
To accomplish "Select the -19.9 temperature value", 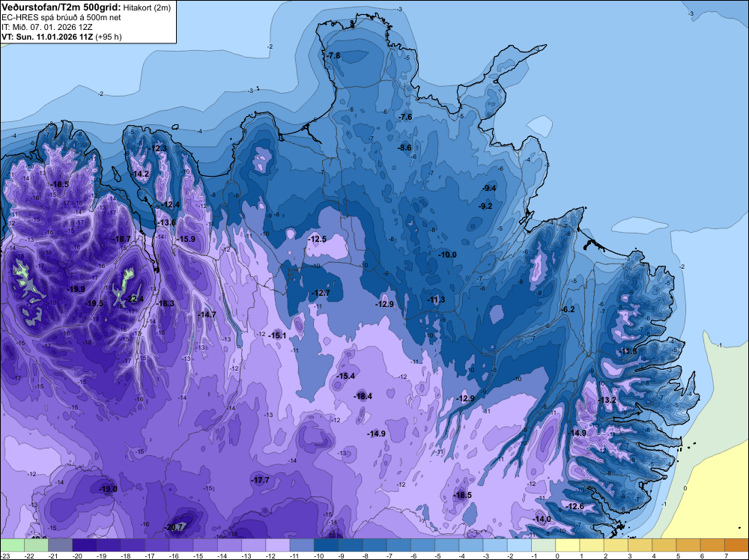I will [76, 289].
